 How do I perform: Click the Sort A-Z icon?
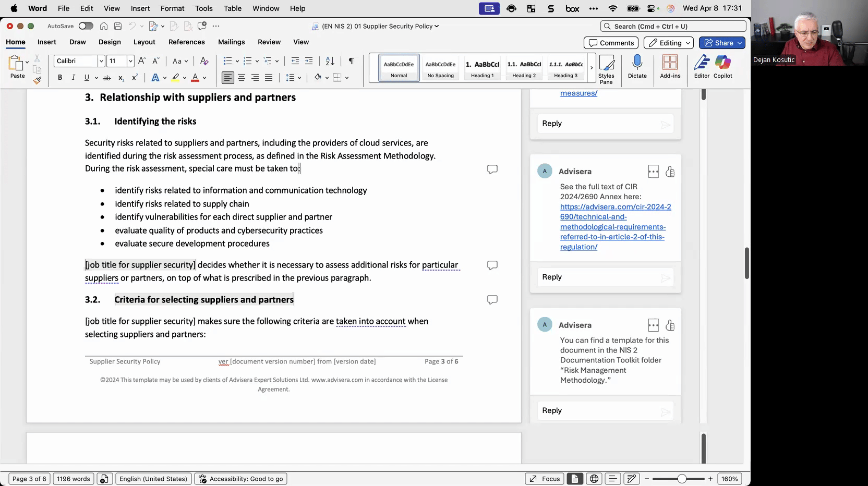click(x=330, y=61)
